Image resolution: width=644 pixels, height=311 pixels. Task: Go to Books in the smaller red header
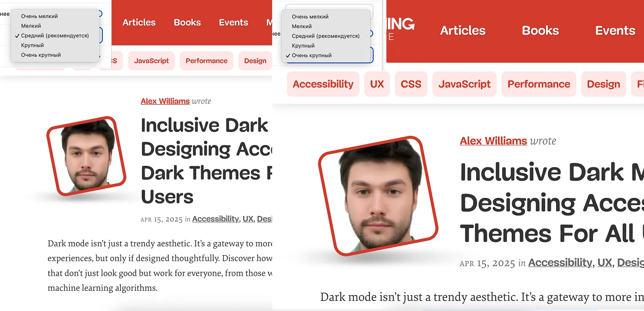pos(187,22)
